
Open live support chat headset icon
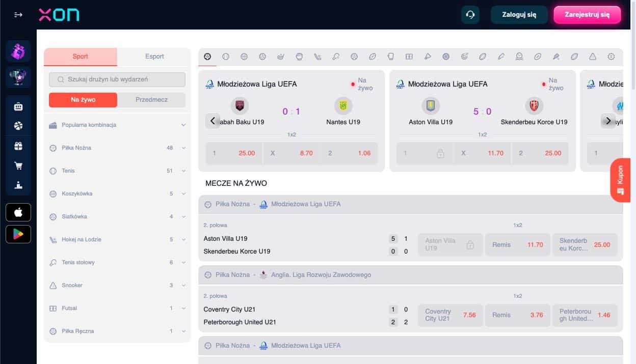pyautogui.click(x=470, y=15)
